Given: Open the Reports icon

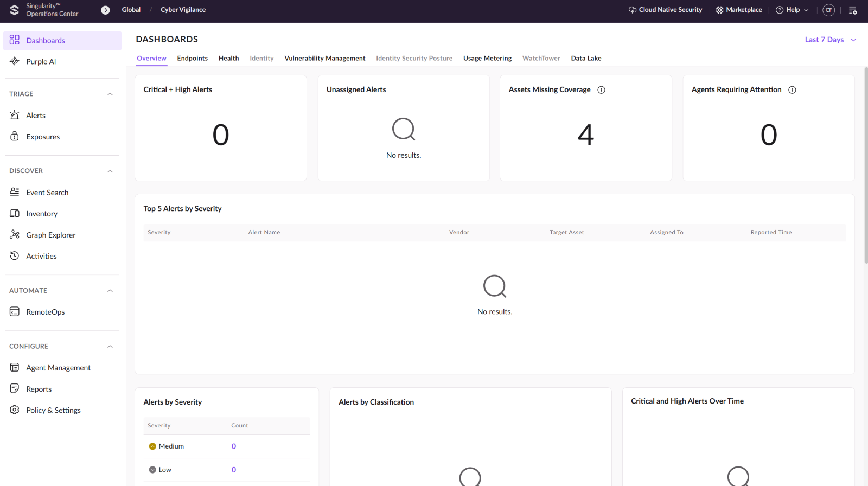Looking at the screenshot, I should (x=15, y=388).
